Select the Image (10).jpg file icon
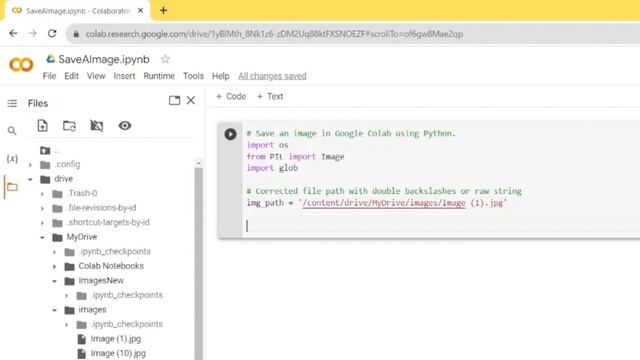The width and height of the screenshot is (640, 360). click(x=82, y=353)
